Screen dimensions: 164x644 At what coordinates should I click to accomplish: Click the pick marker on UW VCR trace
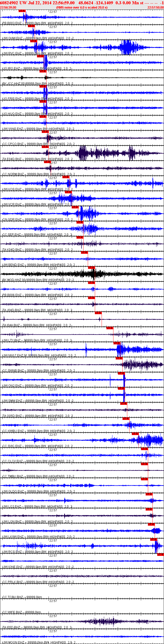pos(68,192)
